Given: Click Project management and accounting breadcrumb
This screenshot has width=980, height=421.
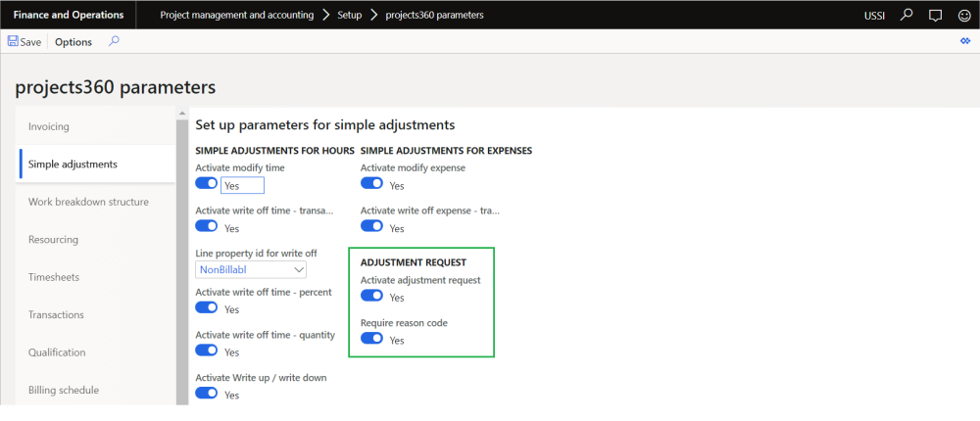Looking at the screenshot, I should [x=236, y=15].
